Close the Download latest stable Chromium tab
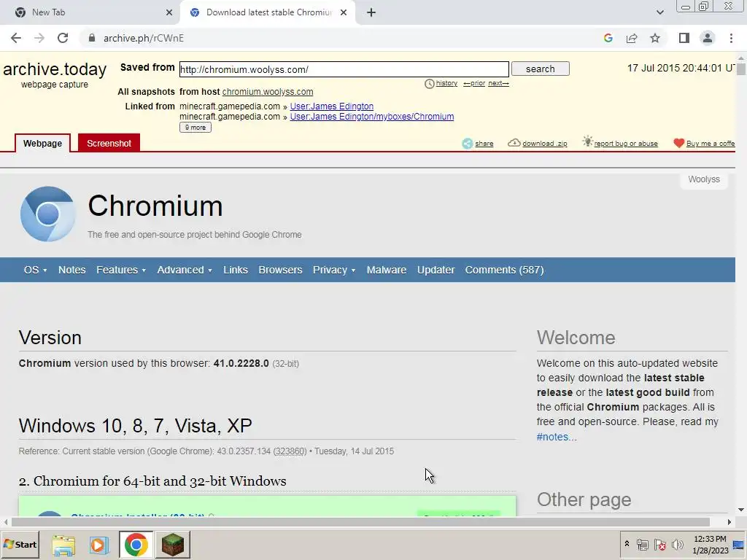 [x=344, y=12]
